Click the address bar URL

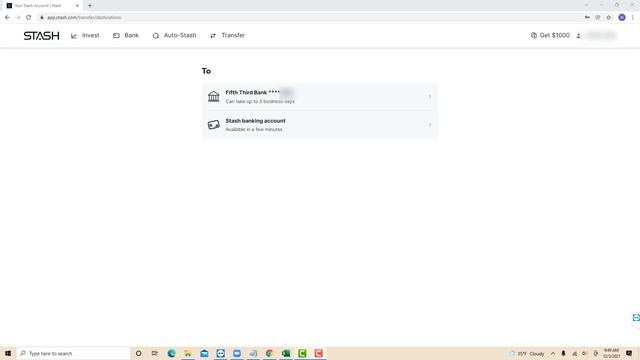click(84, 18)
